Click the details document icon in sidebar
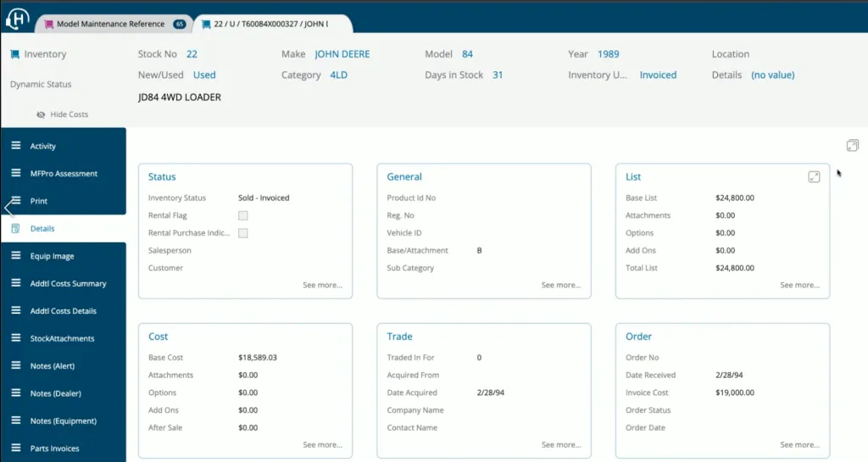The height and width of the screenshot is (462, 868). [x=15, y=229]
